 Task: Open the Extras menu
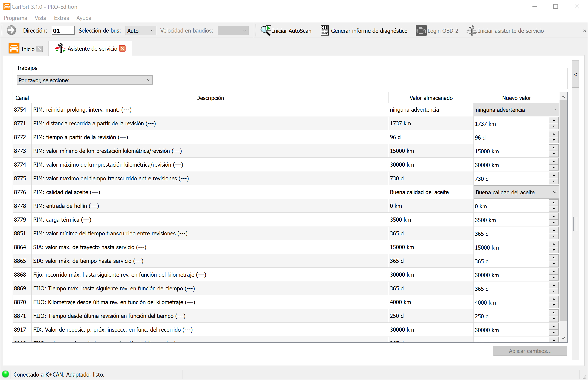61,18
